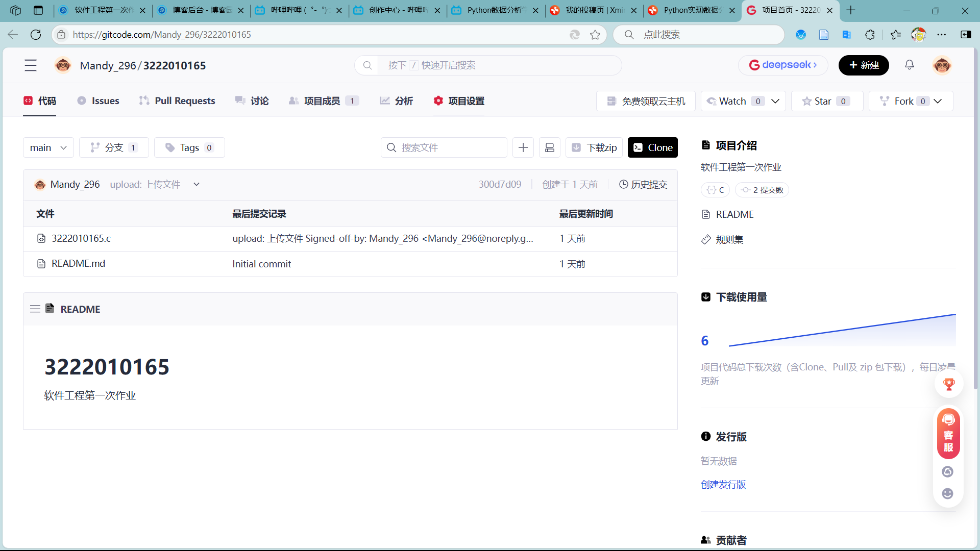Open the Web IDE monitor icon
980x551 pixels.
click(x=550, y=147)
